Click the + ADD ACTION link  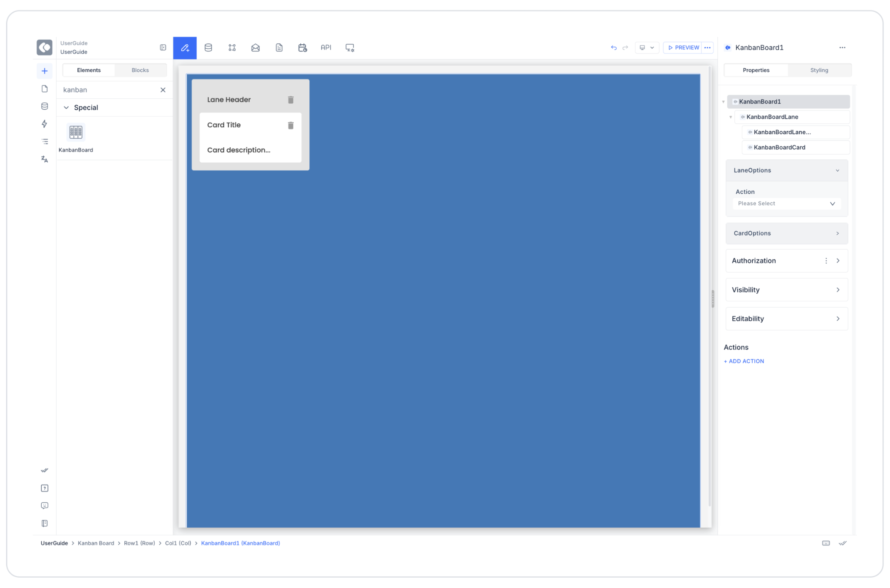click(x=744, y=361)
